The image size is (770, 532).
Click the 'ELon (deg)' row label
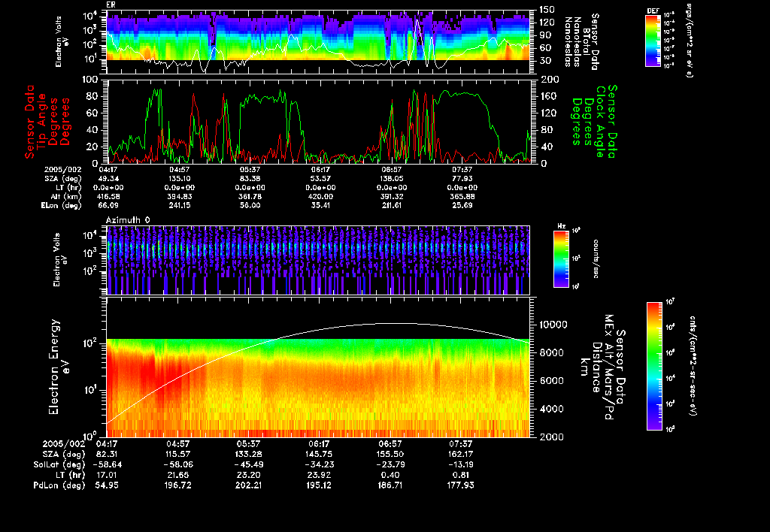(x=62, y=206)
